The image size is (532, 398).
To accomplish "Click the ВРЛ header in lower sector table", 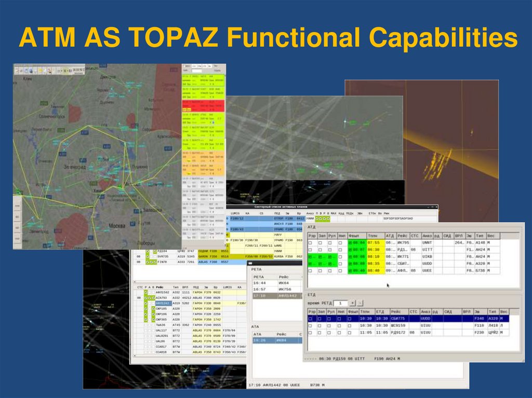I will point(185,287).
